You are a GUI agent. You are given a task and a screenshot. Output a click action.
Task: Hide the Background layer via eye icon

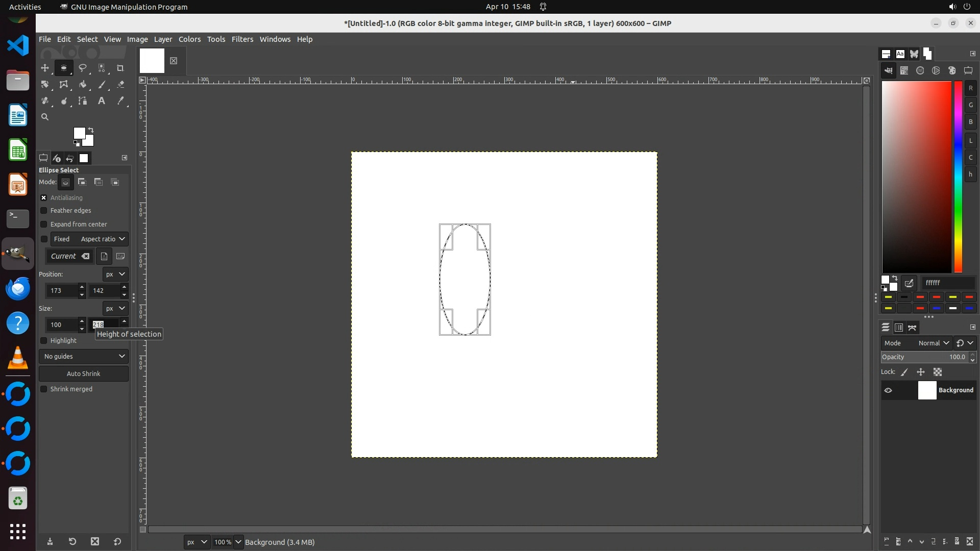pyautogui.click(x=888, y=390)
